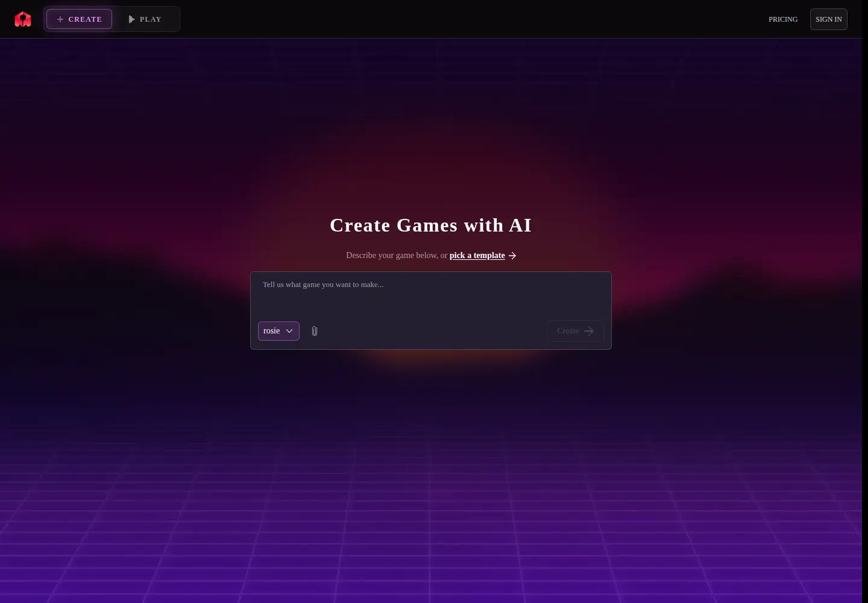Open the Pricing page

tap(783, 19)
